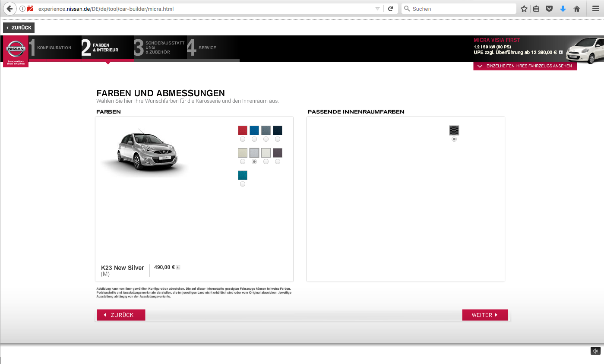Click MICRA VISIA FIRST title
Screen dimensions: 604x364
pyautogui.click(x=497, y=40)
